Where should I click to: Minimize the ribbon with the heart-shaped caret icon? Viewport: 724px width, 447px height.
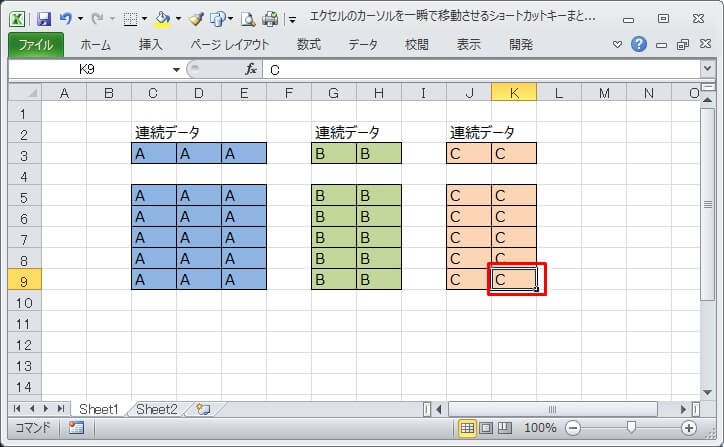click(x=617, y=44)
